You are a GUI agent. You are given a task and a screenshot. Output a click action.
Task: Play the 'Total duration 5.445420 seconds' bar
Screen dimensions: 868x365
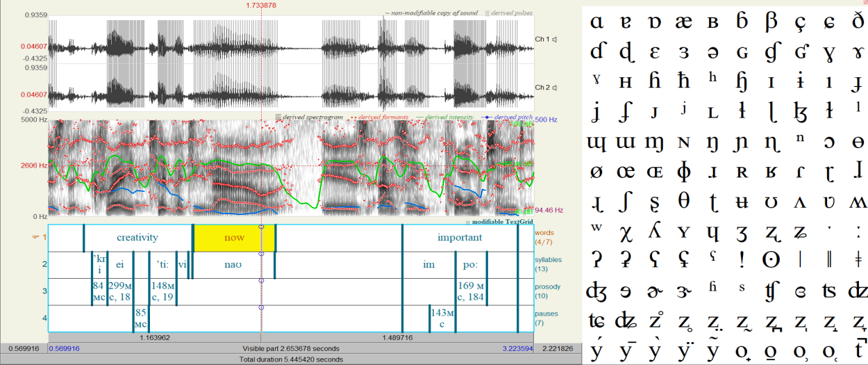[292, 359]
